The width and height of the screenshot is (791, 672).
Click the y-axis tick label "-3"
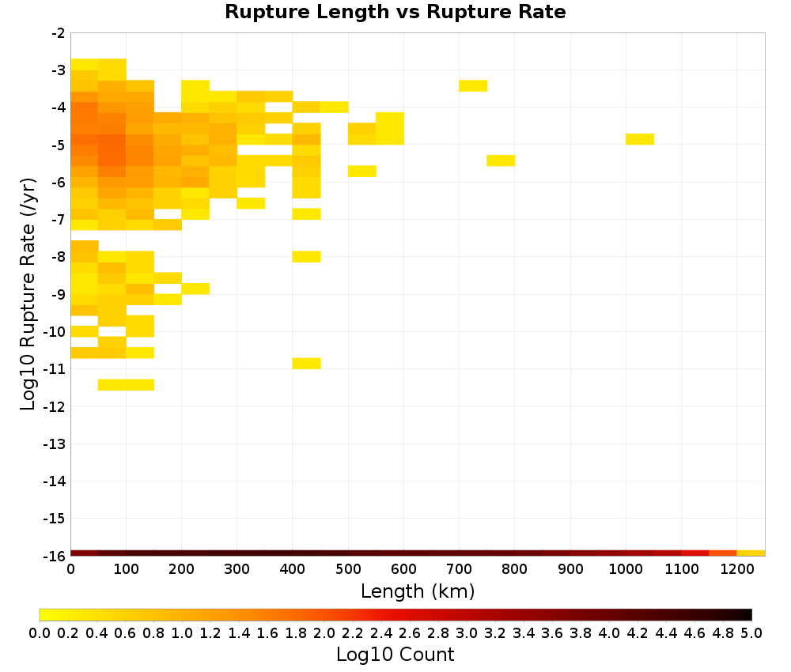pyautogui.click(x=59, y=70)
